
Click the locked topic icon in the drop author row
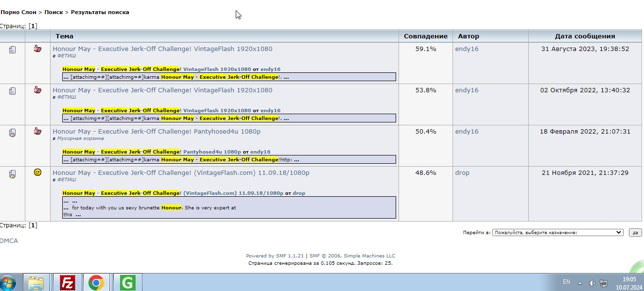pyautogui.click(x=13, y=173)
